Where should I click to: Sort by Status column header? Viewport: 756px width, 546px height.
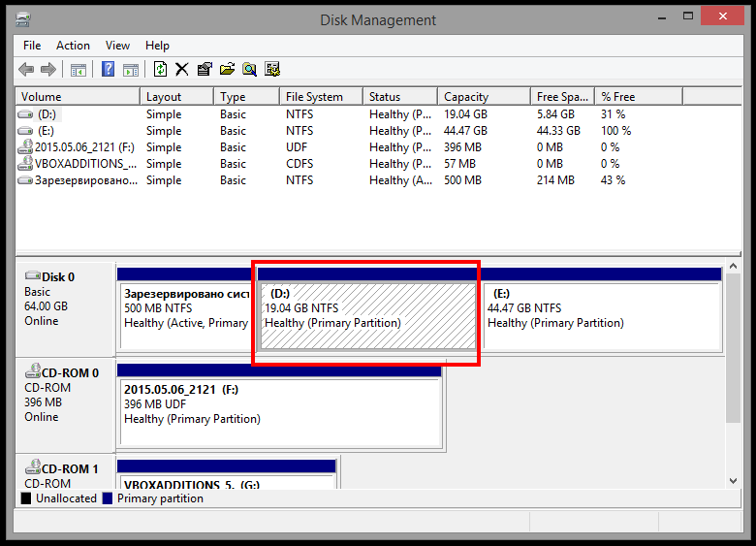(400, 96)
